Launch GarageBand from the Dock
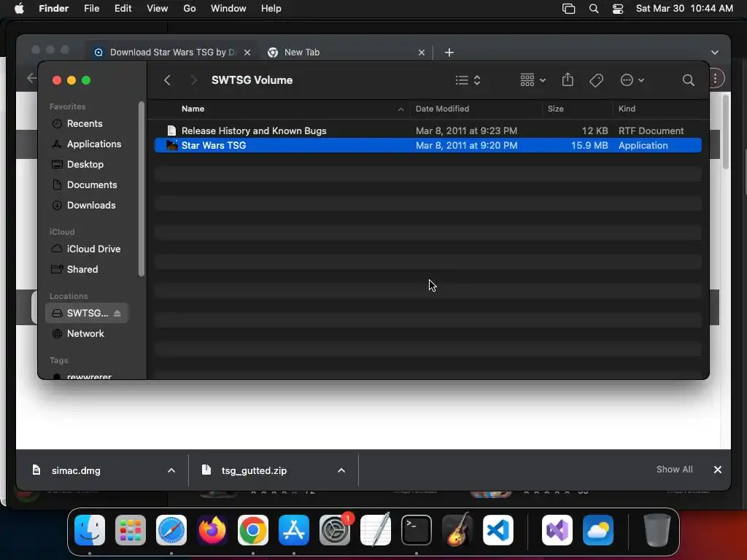This screenshot has height=560, width=747. (457, 530)
